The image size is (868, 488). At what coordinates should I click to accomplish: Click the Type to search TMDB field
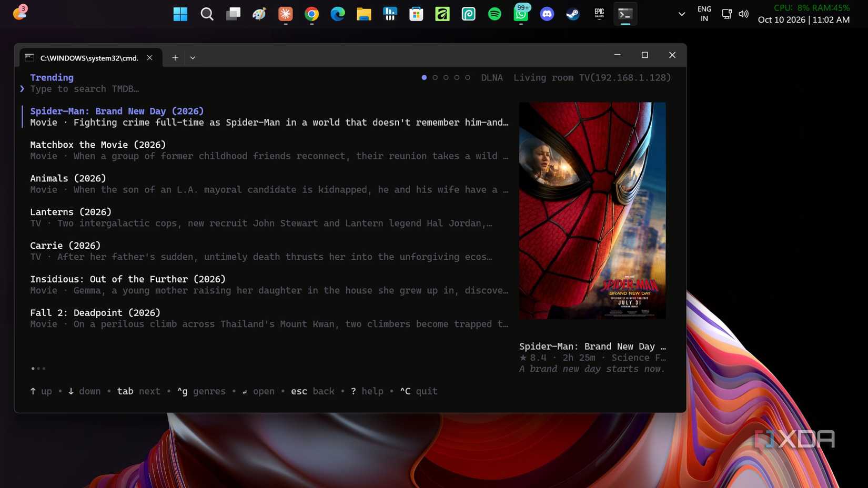point(85,89)
